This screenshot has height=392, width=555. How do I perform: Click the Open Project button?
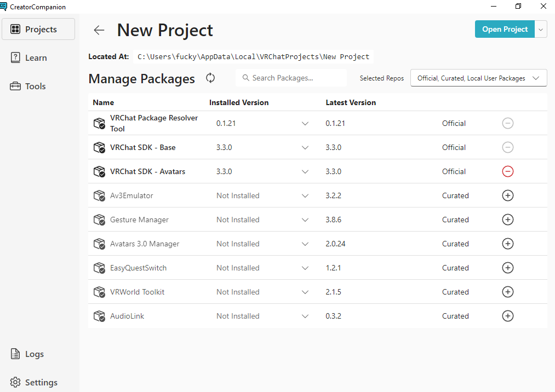(505, 29)
